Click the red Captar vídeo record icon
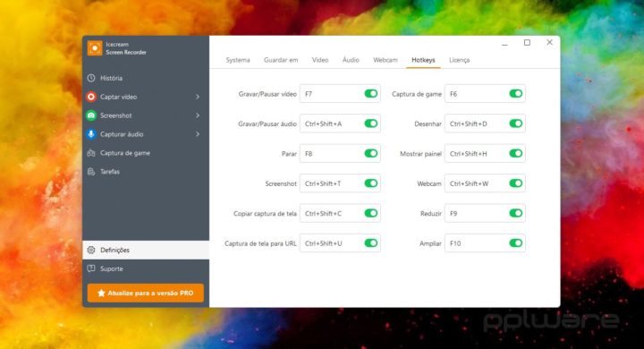644x349 pixels. tap(91, 97)
